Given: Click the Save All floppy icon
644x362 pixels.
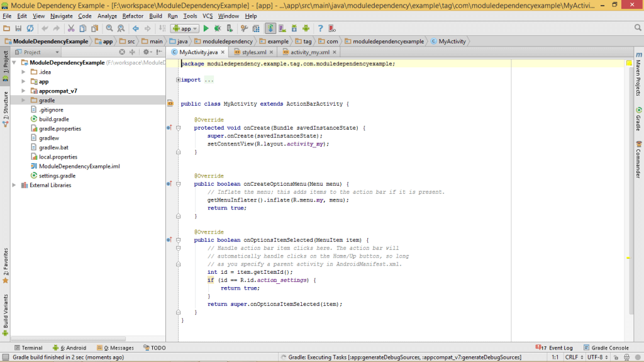Looking at the screenshot, I should coord(18,28).
